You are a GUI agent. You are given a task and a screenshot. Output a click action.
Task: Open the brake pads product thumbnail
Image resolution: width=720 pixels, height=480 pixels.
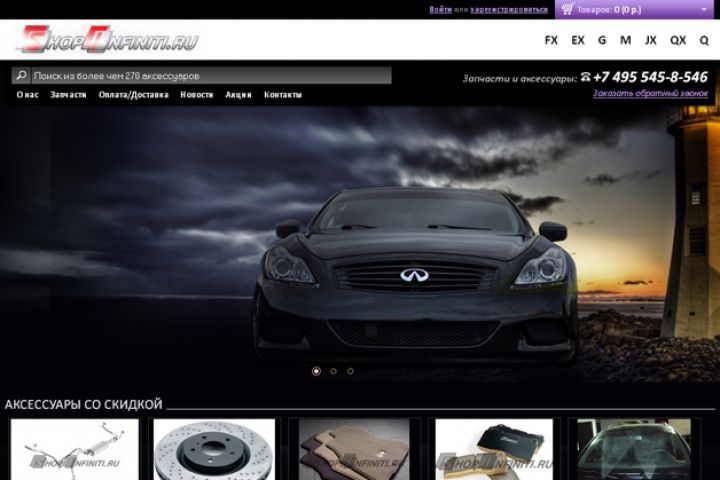(x=494, y=449)
